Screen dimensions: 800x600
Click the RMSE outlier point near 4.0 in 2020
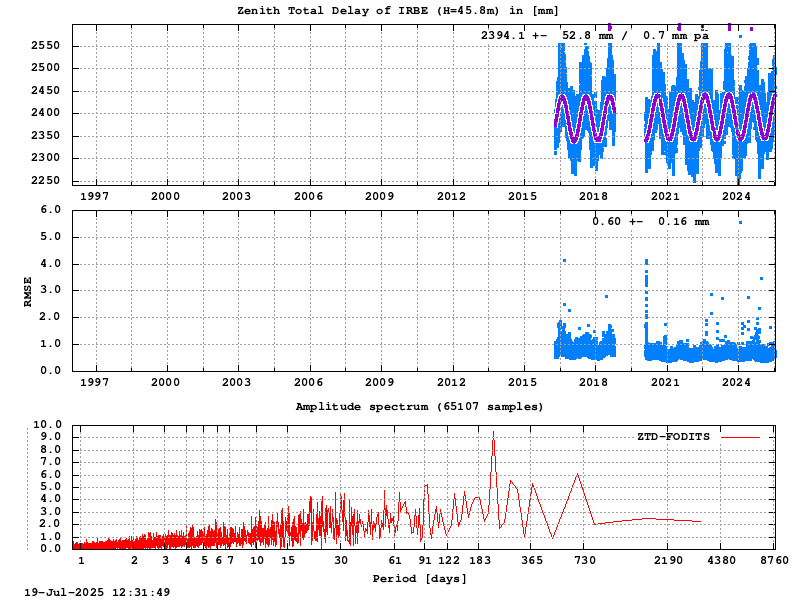[647, 261]
